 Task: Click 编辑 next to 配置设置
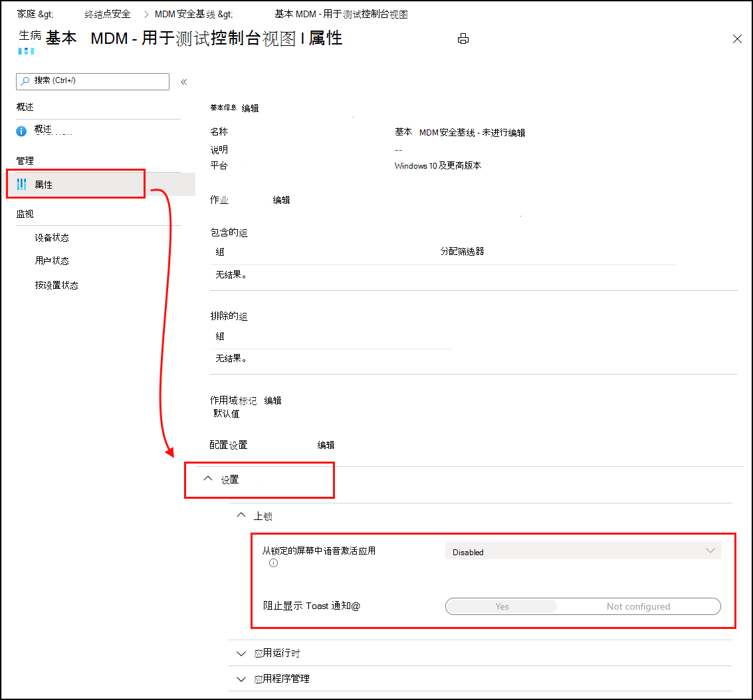point(326,445)
